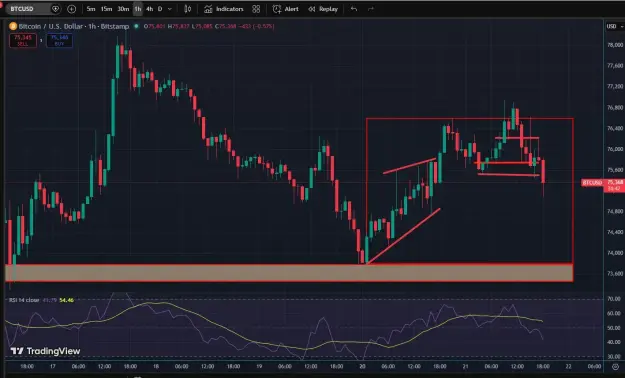Image resolution: width=625 pixels, height=378 pixels.
Task: Redo the last chart action
Action: point(371,9)
